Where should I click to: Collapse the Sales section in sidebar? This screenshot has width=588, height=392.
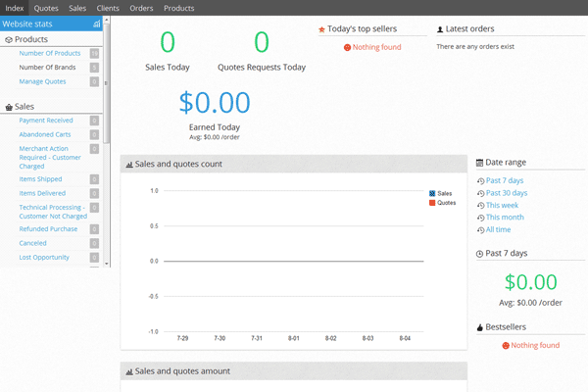point(24,107)
